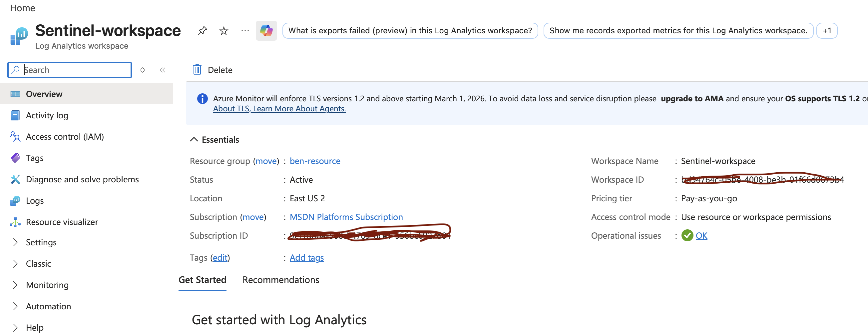Open Tags from the sidebar

click(x=35, y=158)
